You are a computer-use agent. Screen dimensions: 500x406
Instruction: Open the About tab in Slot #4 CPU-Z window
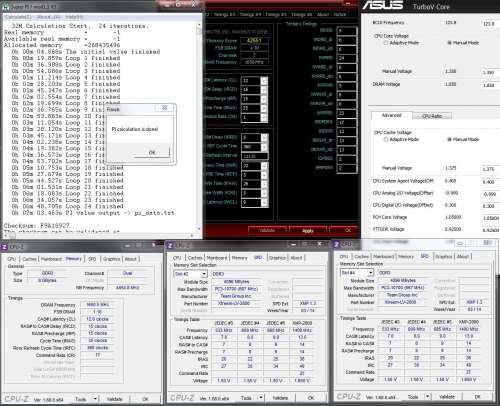[463, 256]
